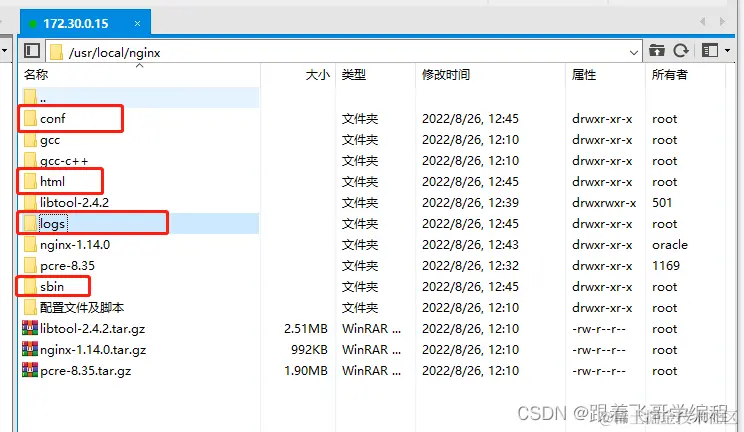Screen dimensions: 744x432
Task: Sort by 类型 column header
Action: (354, 75)
